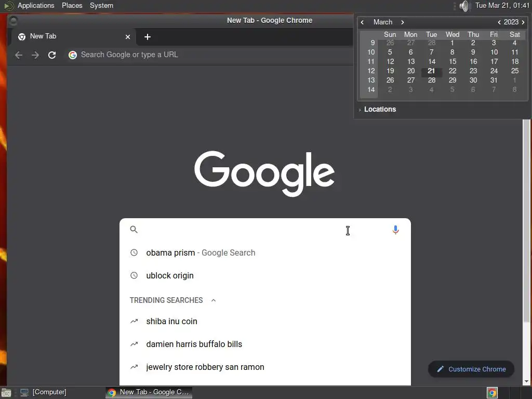Choose the 'shiba inu coin' trending search
This screenshot has width=532, height=399.
tap(265, 321)
